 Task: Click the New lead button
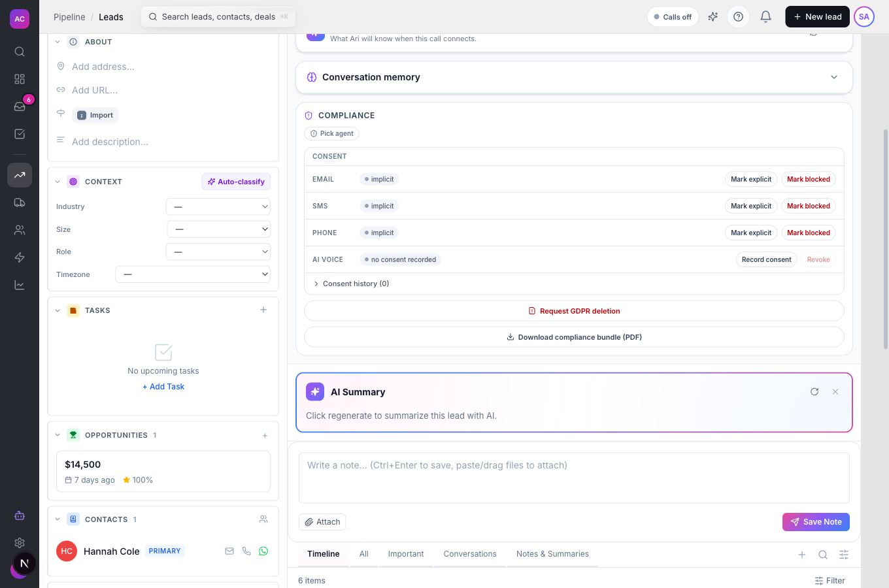[x=817, y=17]
